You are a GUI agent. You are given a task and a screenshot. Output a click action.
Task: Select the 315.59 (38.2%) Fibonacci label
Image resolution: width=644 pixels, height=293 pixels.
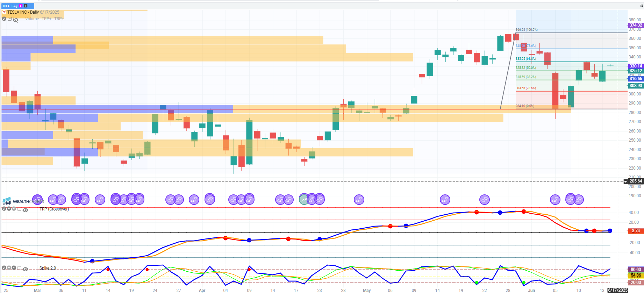(x=525, y=77)
